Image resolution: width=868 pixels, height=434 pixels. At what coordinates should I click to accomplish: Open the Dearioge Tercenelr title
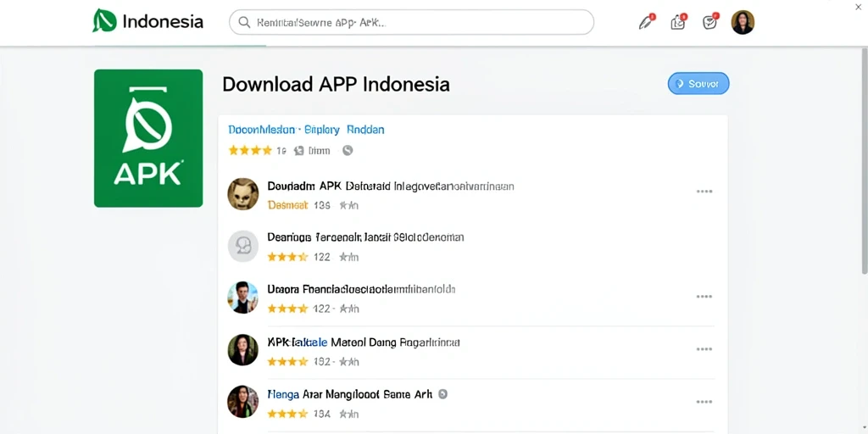[365, 237]
